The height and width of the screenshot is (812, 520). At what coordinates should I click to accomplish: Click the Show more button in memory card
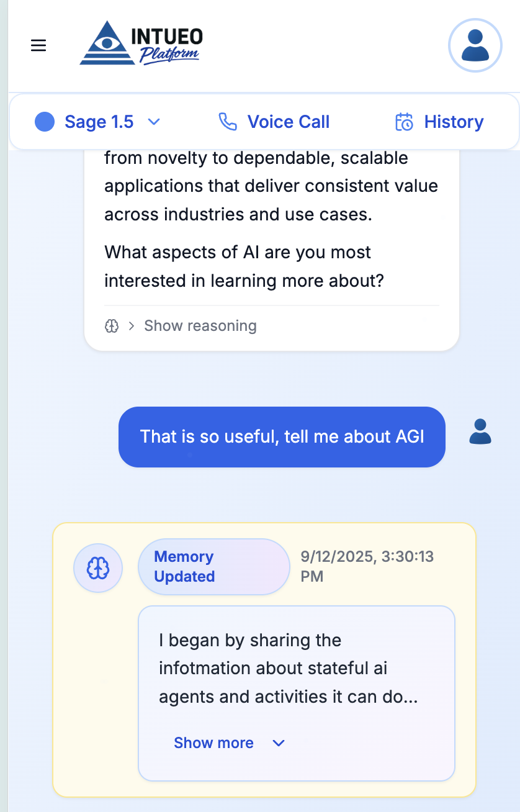click(213, 742)
